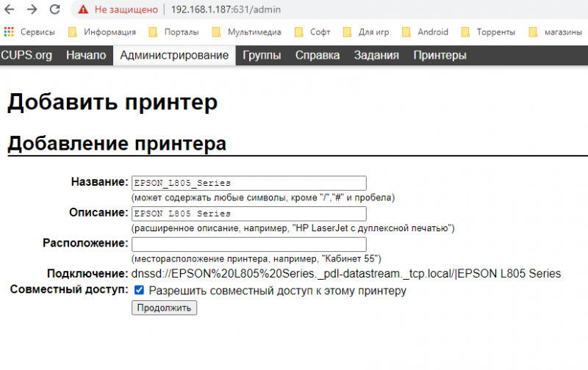This screenshot has height=370, width=588.
Task: Reload the page with the refresh icon
Action: pyautogui.click(x=55, y=10)
